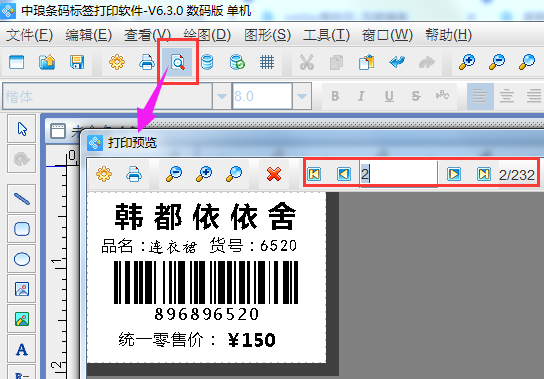This screenshot has width=544, height=379.
Task: Zoom in on main toolbar
Action: (x=467, y=62)
